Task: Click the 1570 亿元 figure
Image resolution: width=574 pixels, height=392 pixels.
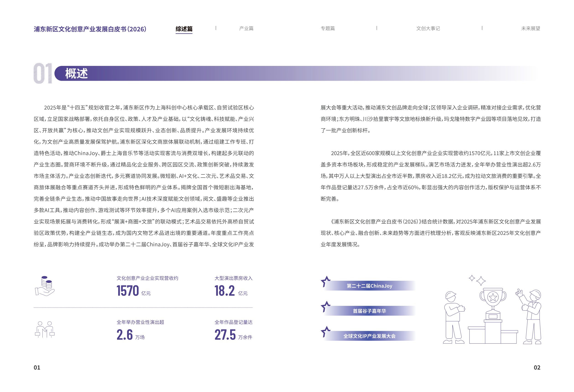Action: click(x=134, y=291)
